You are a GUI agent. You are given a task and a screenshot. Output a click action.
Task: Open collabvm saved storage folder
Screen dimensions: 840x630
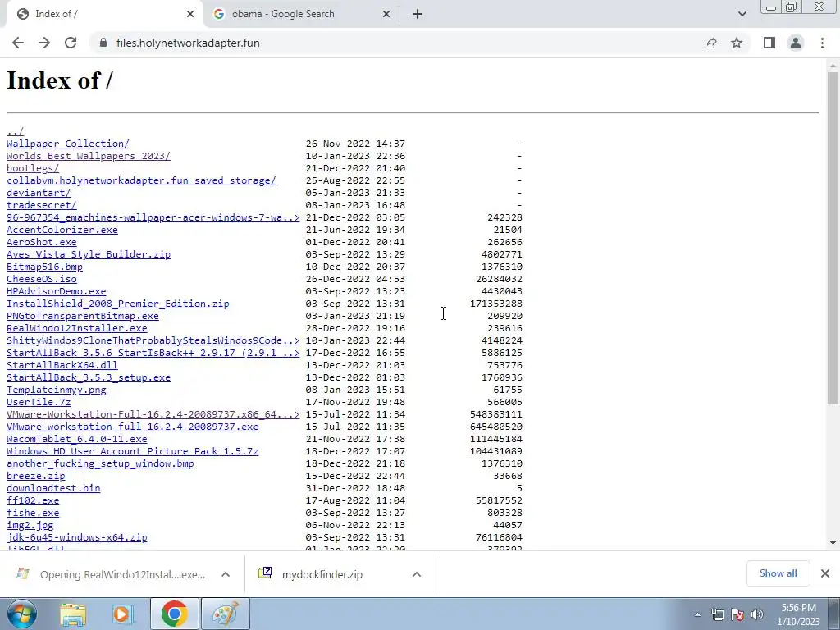click(141, 180)
